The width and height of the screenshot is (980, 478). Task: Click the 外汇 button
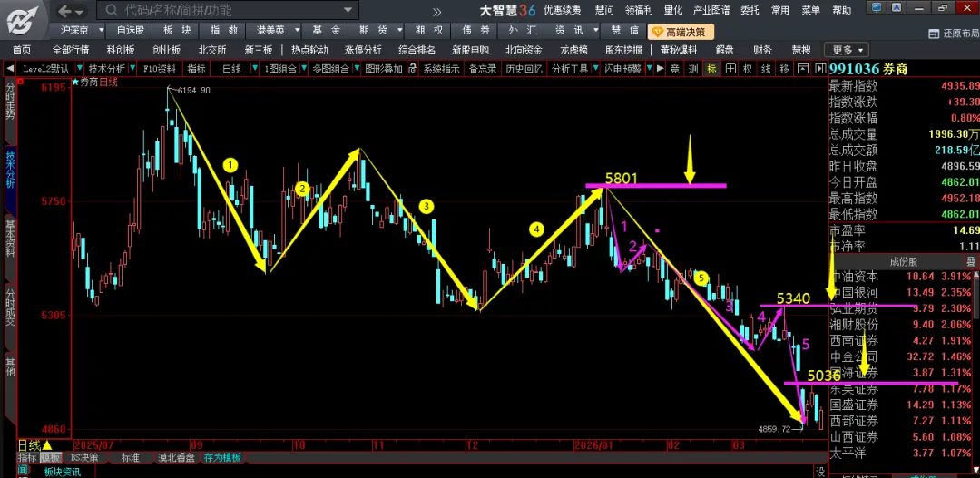point(523,30)
